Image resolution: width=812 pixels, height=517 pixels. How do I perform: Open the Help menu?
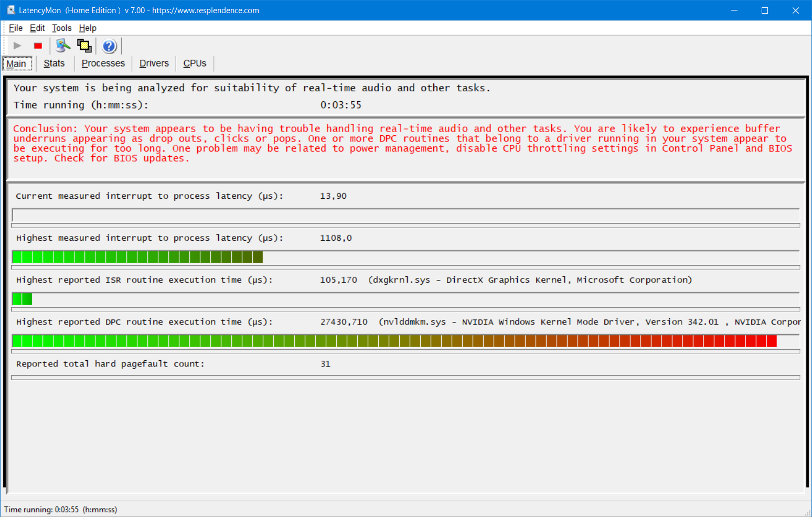point(88,28)
